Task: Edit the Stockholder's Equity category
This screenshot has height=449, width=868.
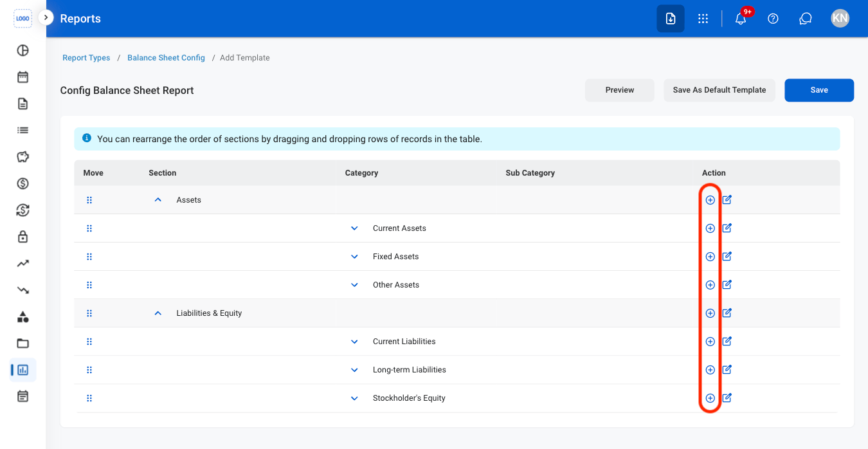Action: (x=727, y=398)
